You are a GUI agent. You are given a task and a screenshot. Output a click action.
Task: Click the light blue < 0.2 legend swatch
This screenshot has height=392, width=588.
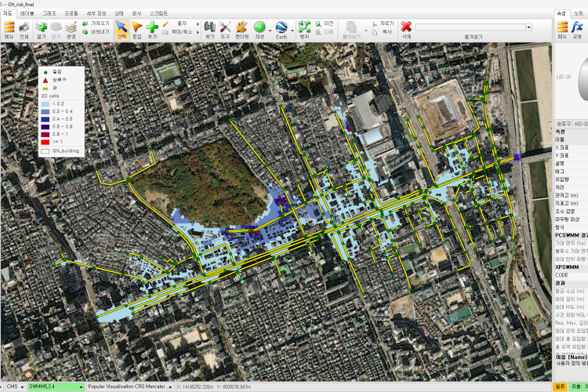pyautogui.click(x=45, y=104)
